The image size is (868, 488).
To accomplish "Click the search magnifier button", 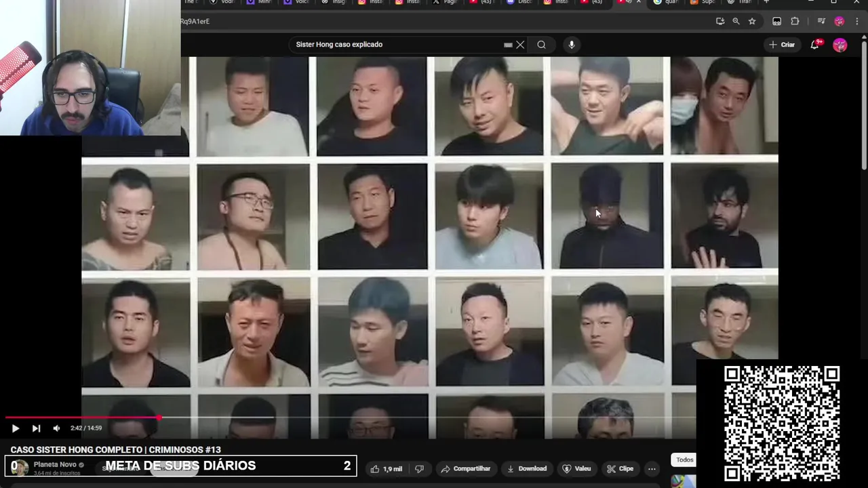I will (x=541, y=45).
